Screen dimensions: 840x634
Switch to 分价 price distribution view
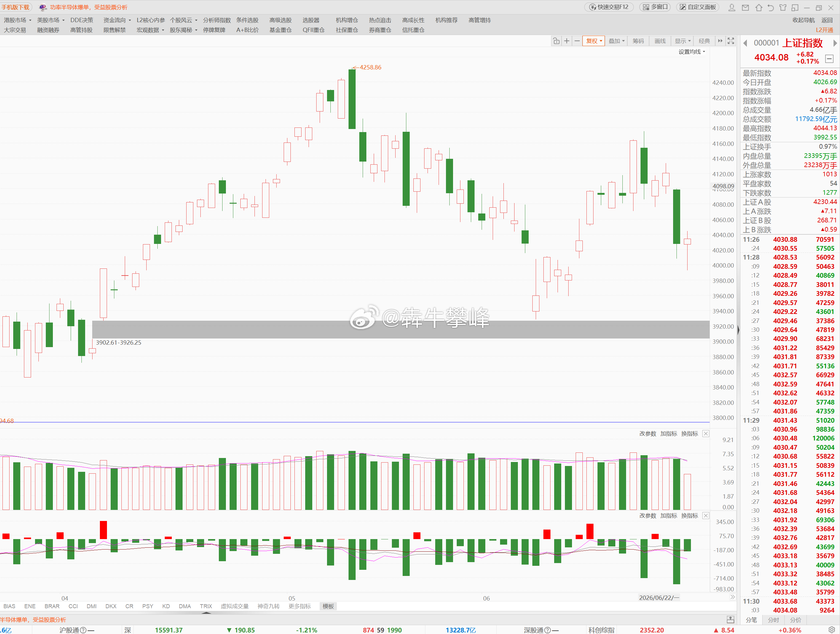coord(795,620)
